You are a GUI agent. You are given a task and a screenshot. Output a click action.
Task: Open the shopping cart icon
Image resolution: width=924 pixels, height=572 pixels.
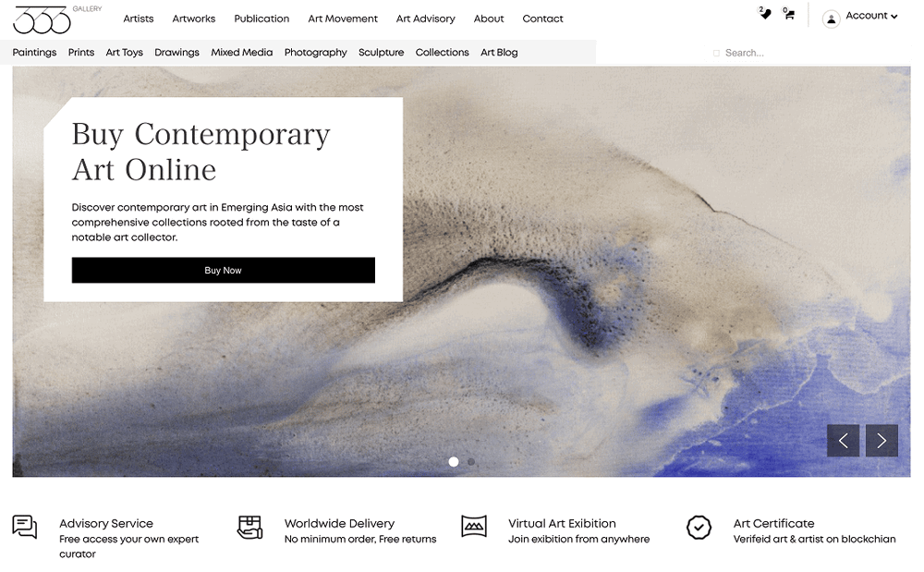[788, 14]
